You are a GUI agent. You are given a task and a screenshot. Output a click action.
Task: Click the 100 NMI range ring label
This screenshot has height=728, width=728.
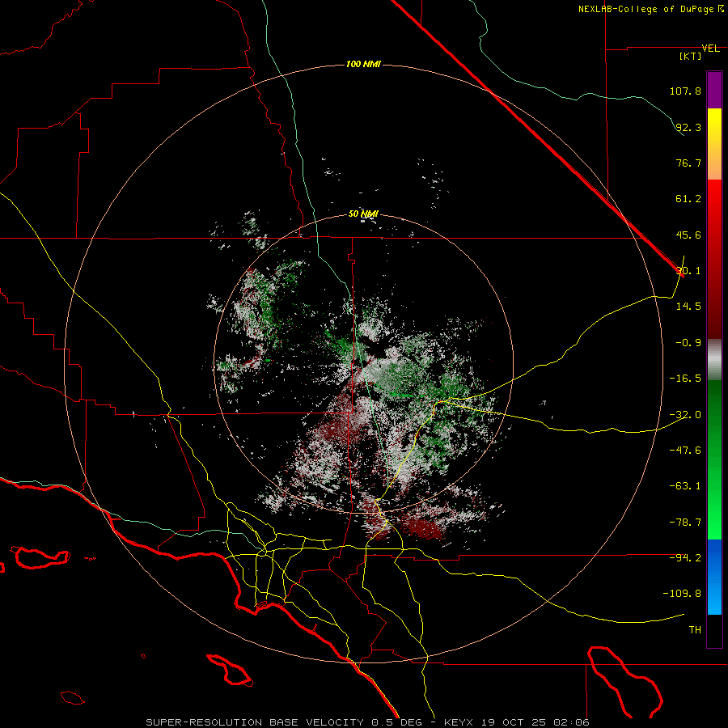click(363, 64)
